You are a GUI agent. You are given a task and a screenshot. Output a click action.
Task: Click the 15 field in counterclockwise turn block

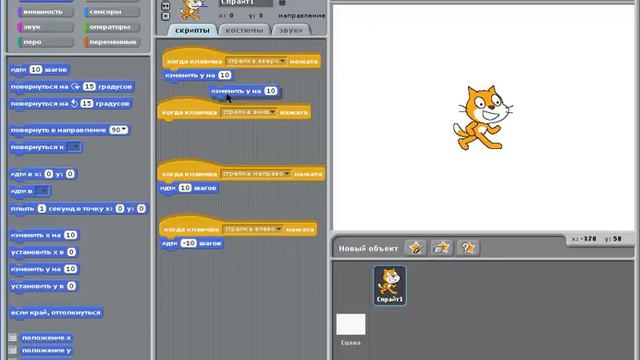coord(87,104)
